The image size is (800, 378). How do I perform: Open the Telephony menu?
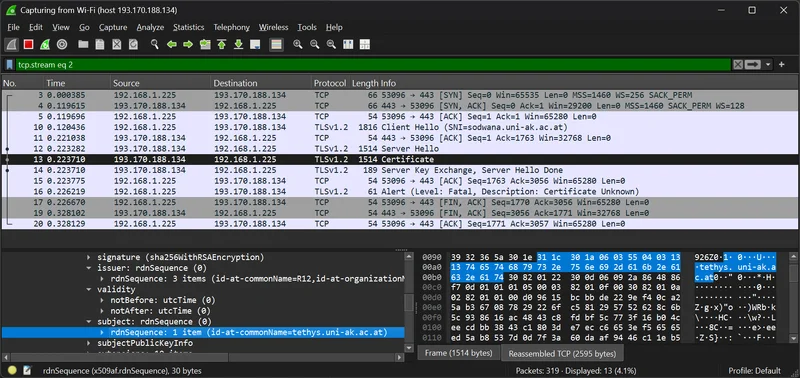click(232, 28)
